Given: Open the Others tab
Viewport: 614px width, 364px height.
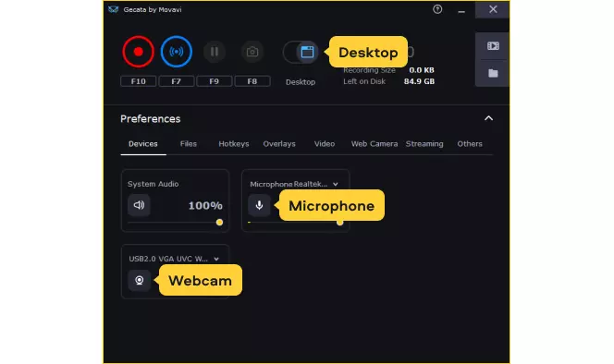Looking at the screenshot, I should pos(470,144).
